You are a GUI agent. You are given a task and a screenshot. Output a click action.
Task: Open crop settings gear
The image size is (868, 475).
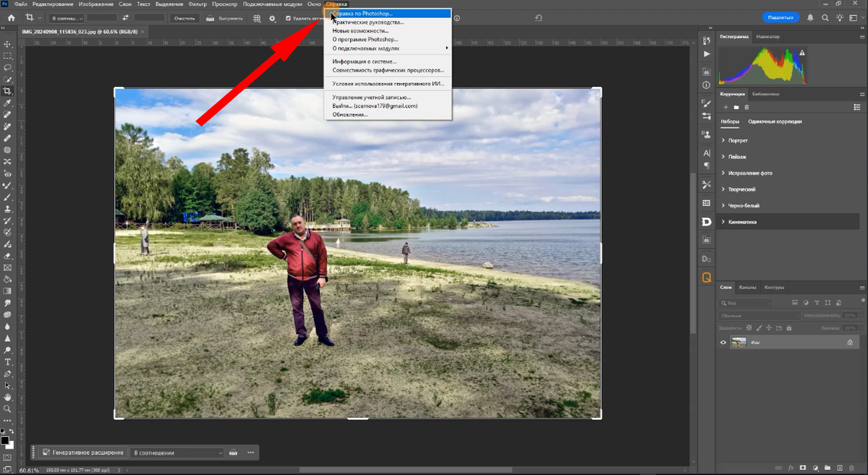[273, 18]
